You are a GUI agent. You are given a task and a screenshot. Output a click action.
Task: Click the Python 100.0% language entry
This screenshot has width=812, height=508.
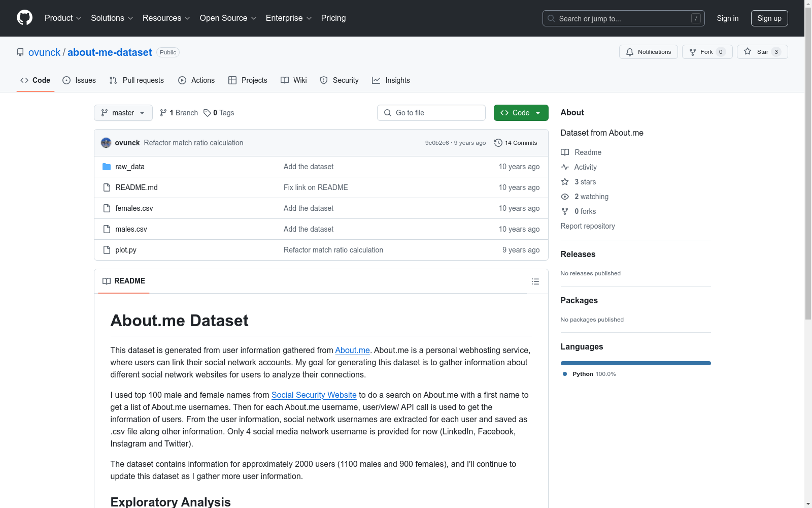[x=589, y=374]
